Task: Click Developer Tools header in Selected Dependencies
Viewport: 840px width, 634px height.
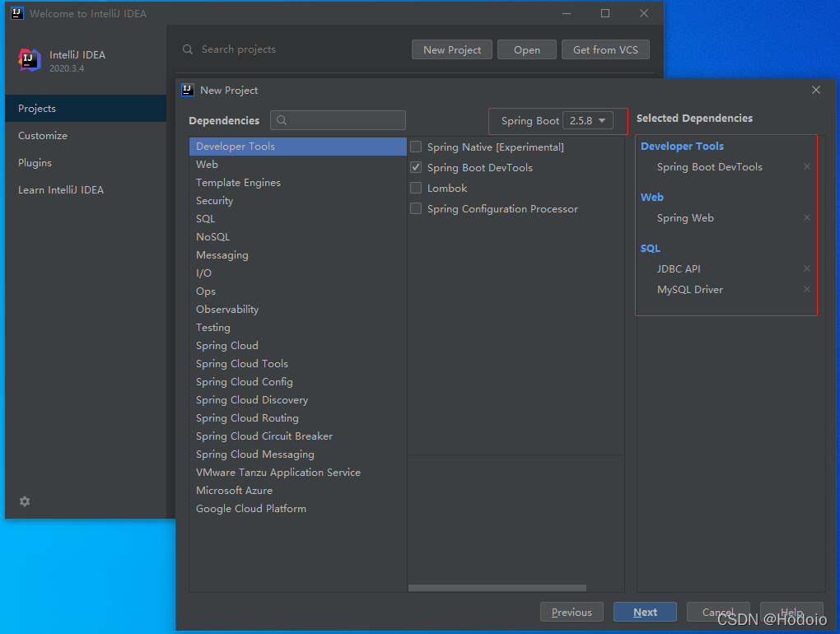Action: coord(682,147)
